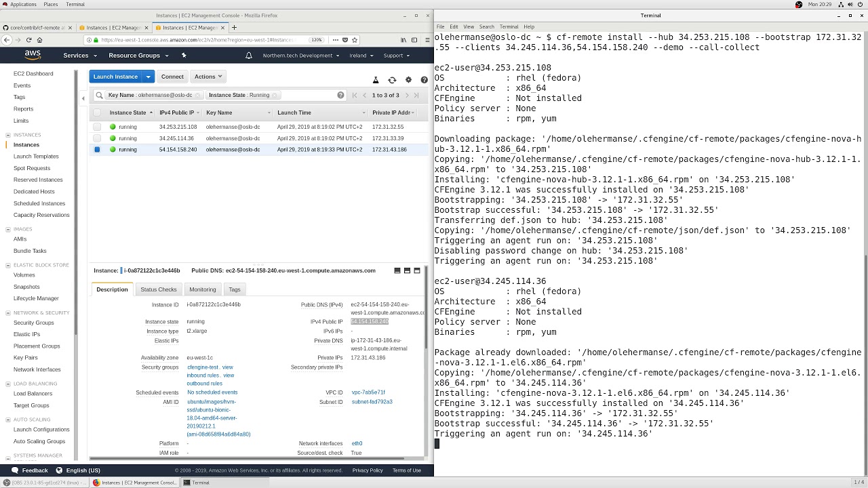Switch to Status Checks tab
This screenshot has width=868, height=488.
point(159,289)
